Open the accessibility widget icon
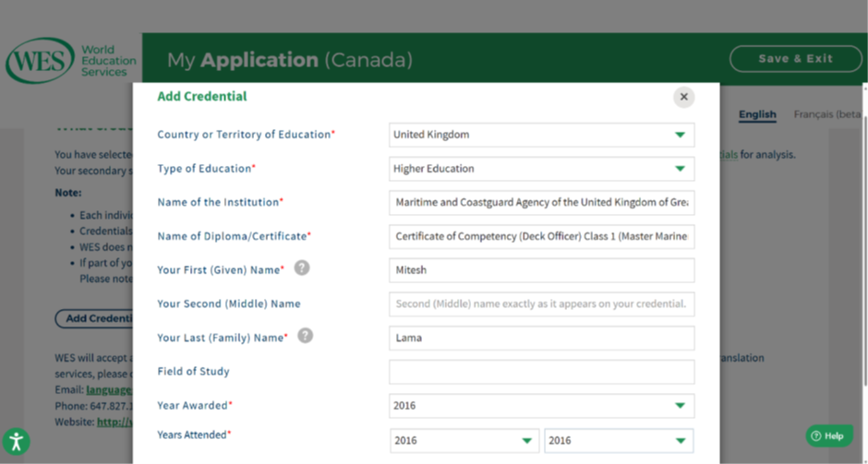868x464 pixels. (x=16, y=441)
